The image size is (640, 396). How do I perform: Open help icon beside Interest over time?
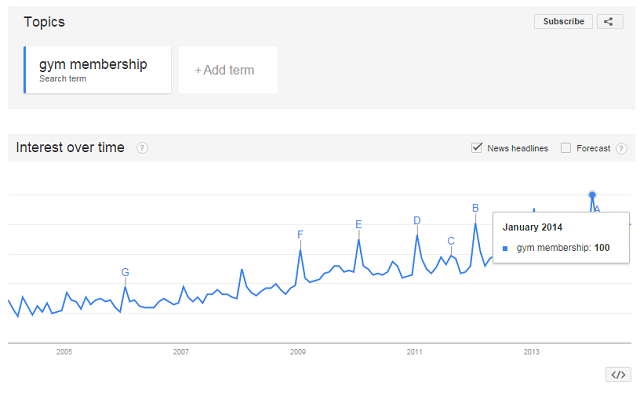(142, 148)
